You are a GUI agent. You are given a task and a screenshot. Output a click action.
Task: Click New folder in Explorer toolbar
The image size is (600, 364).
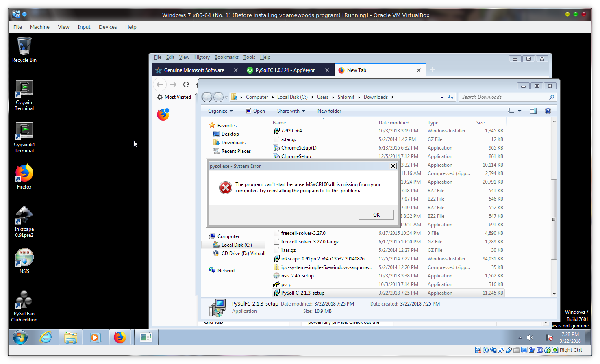pos(329,111)
